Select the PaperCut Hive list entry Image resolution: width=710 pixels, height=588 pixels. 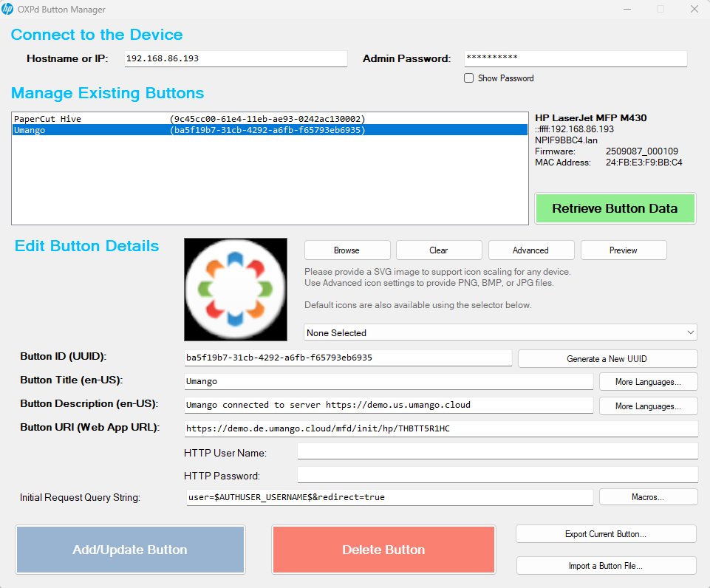click(x=270, y=119)
